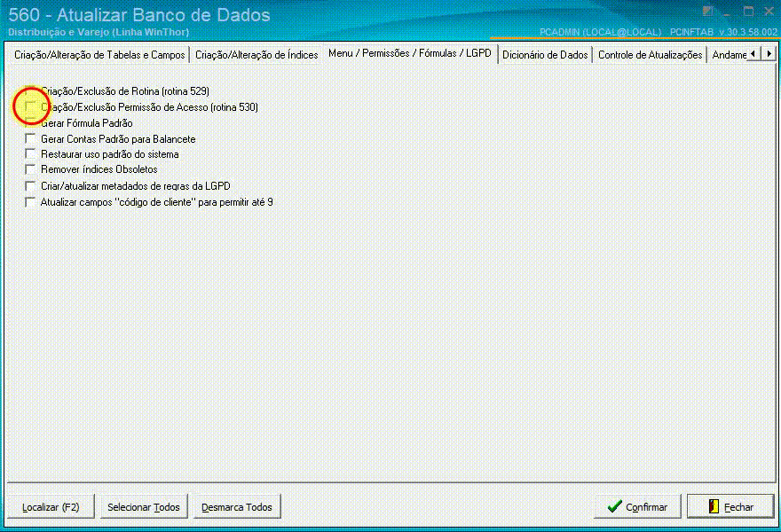Open the Dicionário de Dados tab
Image resolution: width=781 pixels, height=532 pixels.
pyautogui.click(x=545, y=55)
